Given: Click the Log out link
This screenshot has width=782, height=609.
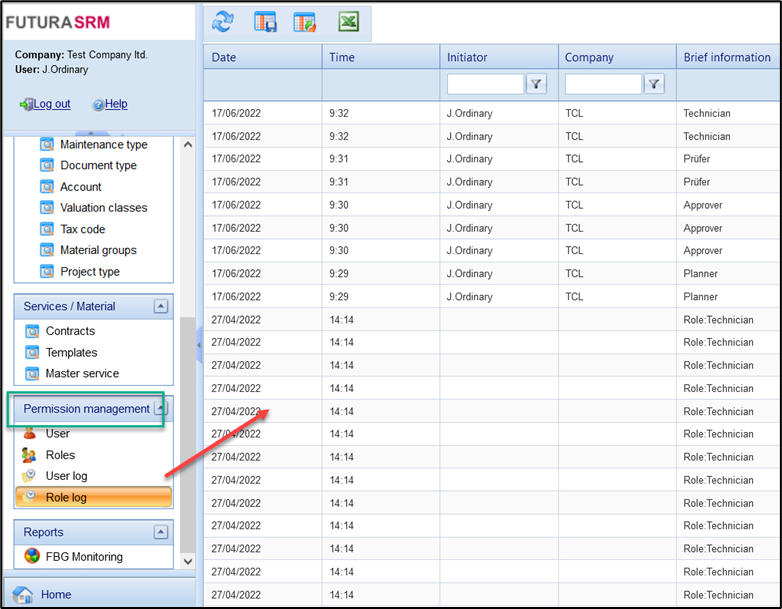Looking at the screenshot, I should [x=52, y=104].
